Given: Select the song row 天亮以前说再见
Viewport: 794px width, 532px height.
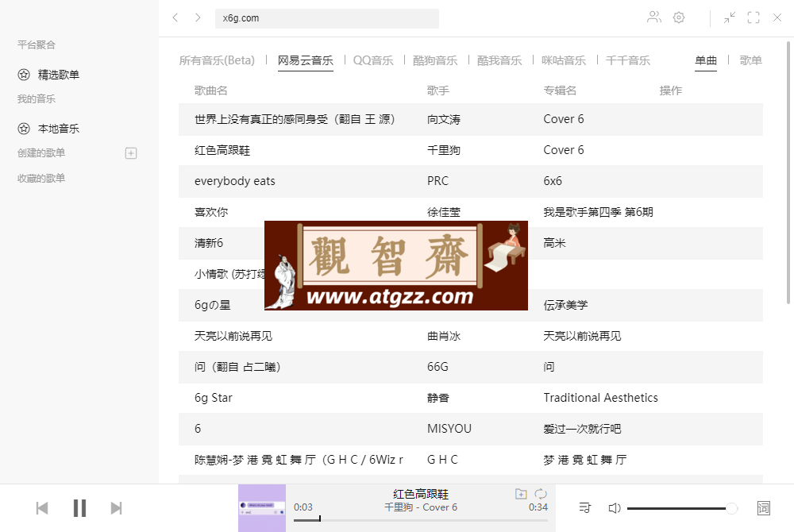Looking at the screenshot, I should click(470, 336).
